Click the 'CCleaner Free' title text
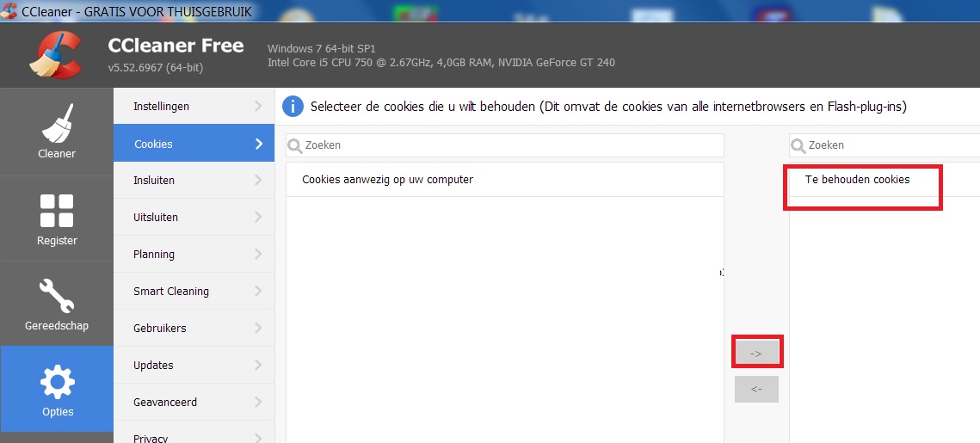Viewport: 980px width, 443px height. (176, 46)
